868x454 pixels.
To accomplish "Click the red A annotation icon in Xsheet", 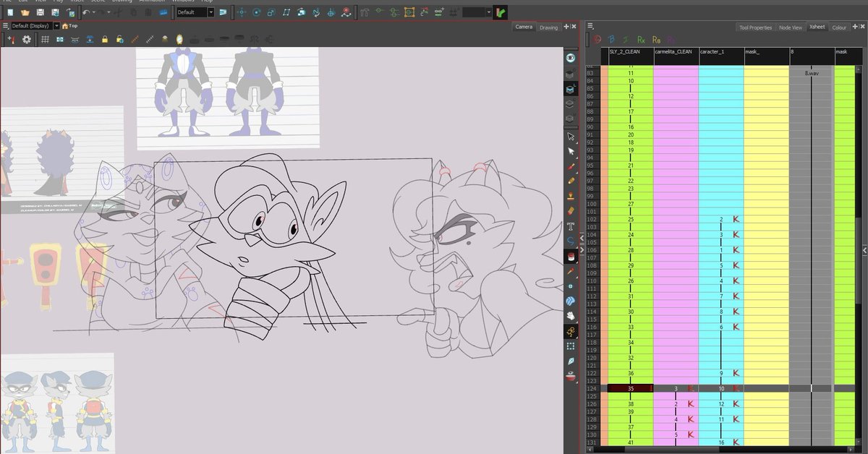I will [x=597, y=40].
